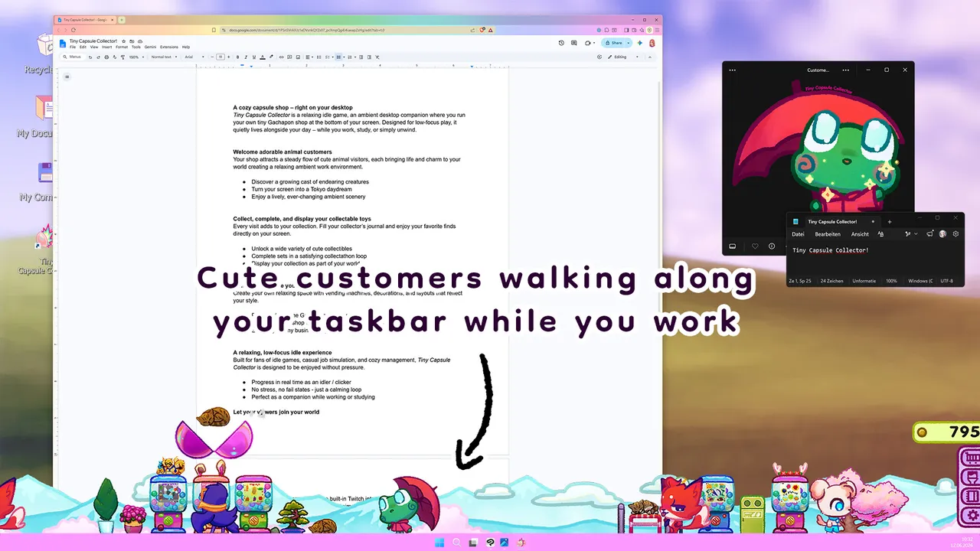980x551 pixels.
Task: Click the 100% zoom status in Notepad
Action: (x=891, y=281)
